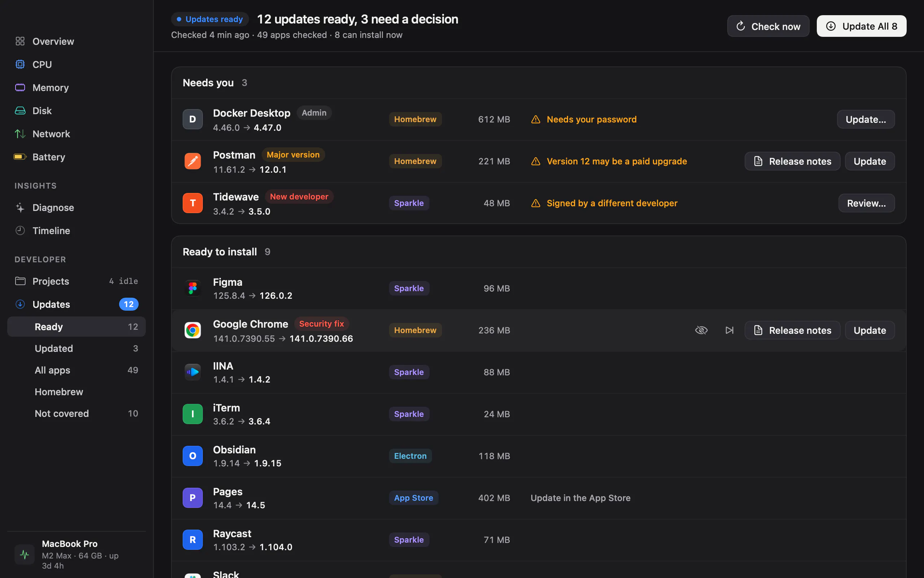Open the CPU monitor page

pos(77,64)
